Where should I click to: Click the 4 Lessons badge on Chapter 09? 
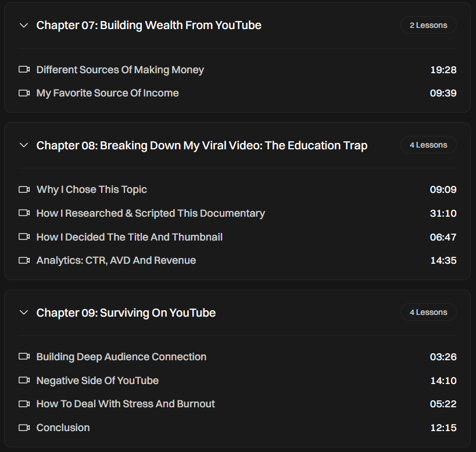coord(428,313)
